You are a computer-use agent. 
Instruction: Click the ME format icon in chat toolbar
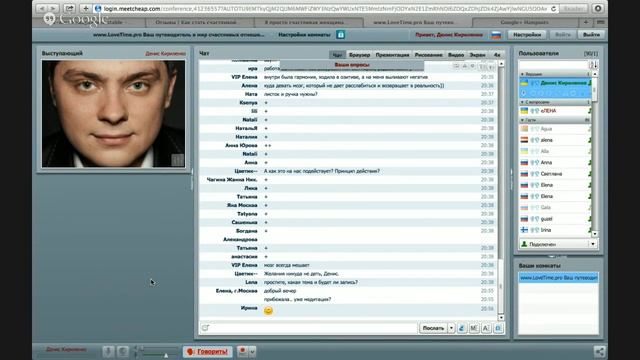click(x=474, y=328)
